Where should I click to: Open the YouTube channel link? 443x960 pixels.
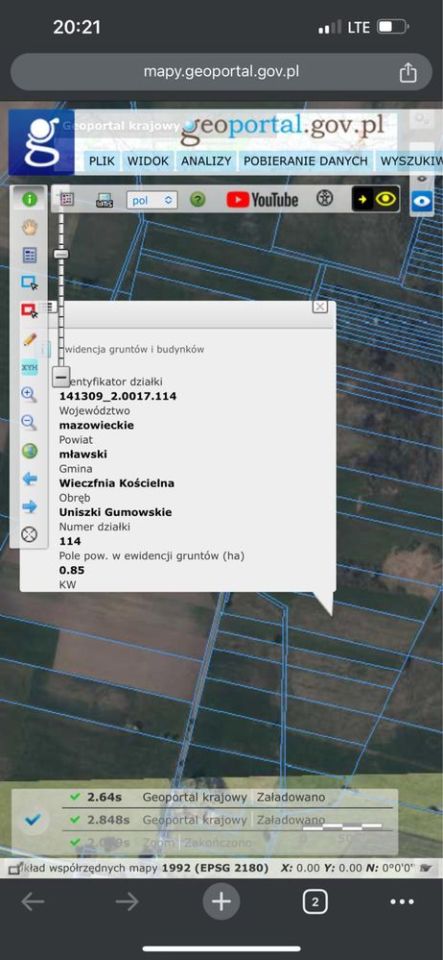point(262,200)
